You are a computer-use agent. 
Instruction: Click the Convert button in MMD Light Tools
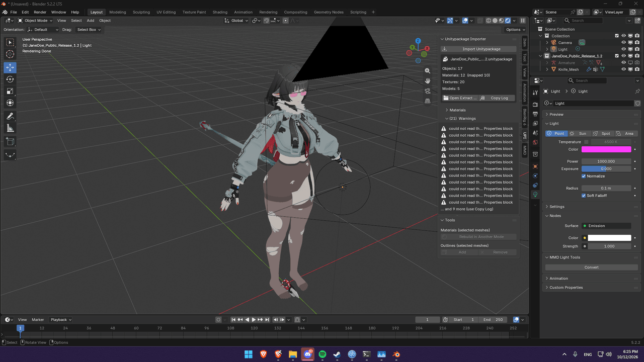(591, 267)
